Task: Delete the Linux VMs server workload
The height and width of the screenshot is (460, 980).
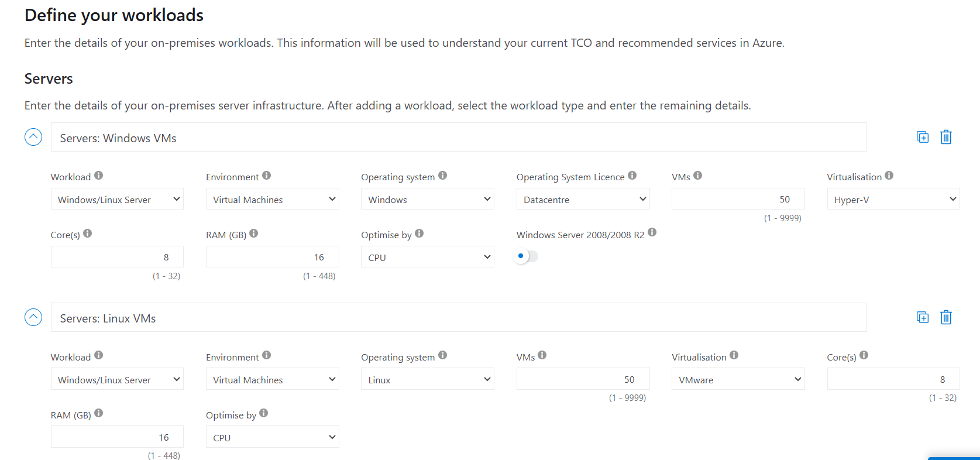Action: 946,317
